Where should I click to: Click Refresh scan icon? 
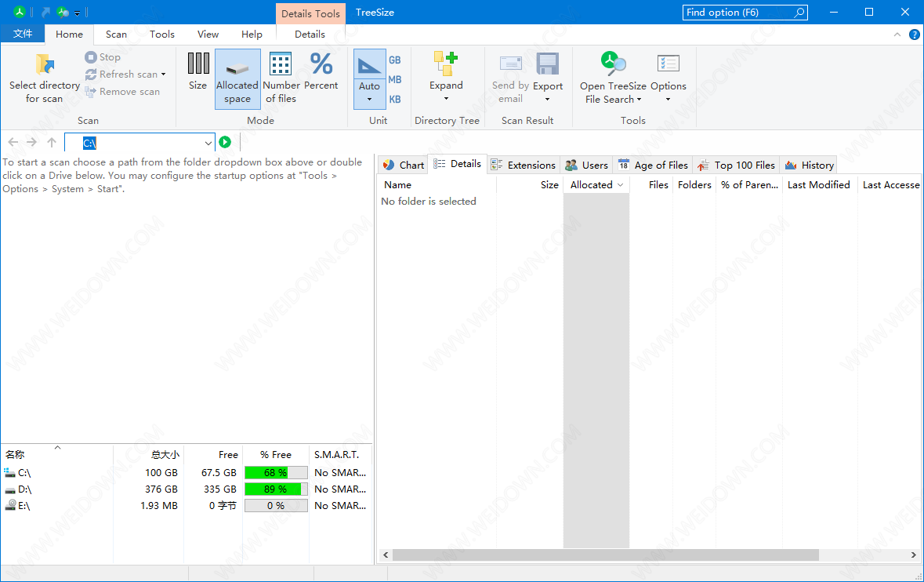pos(91,75)
